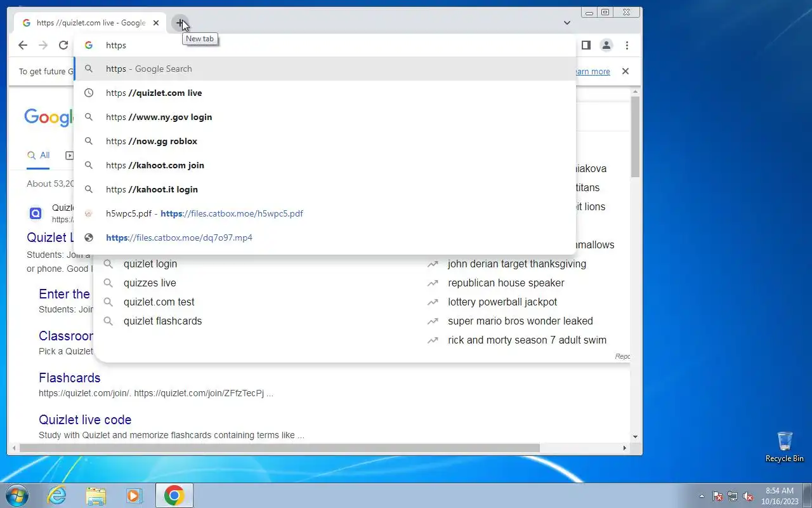Open files.catbox.moe/dq7o97.mp4 suggestion
The image size is (812, 508).
pyautogui.click(x=325, y=237)
